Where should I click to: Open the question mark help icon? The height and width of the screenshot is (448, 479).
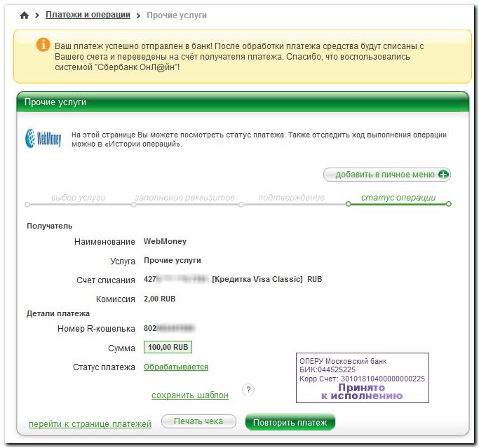(x=247, y=390)
